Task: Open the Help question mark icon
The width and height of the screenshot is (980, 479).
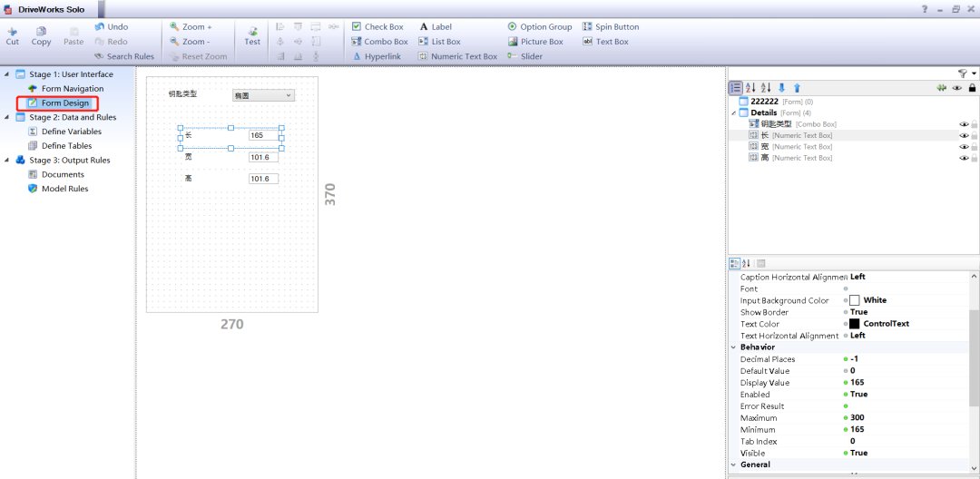Action: click(925, 9)
